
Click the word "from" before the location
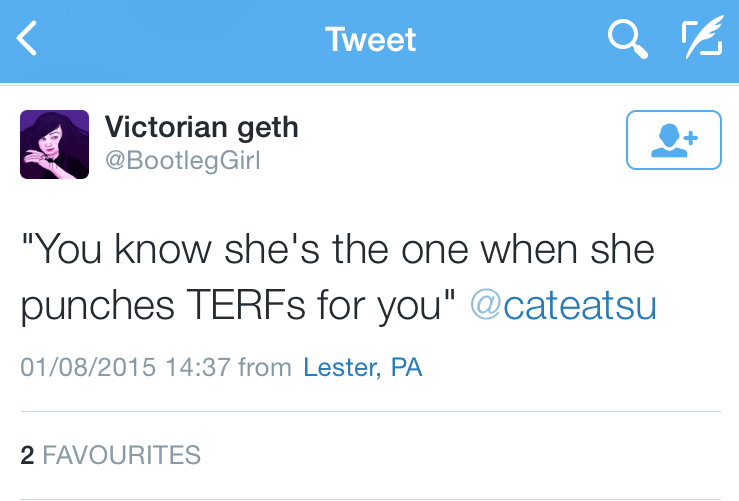pyautogui.click(x=265, y=367)
